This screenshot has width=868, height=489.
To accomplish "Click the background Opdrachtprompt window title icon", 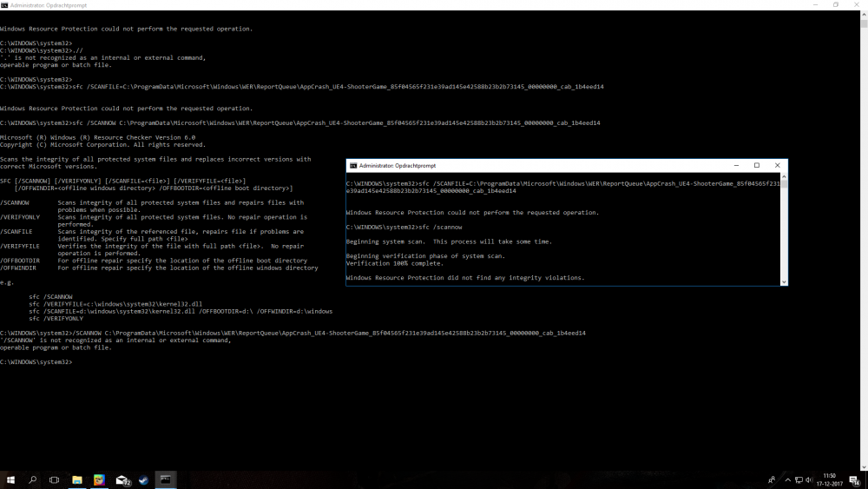I will coord(4,5).
